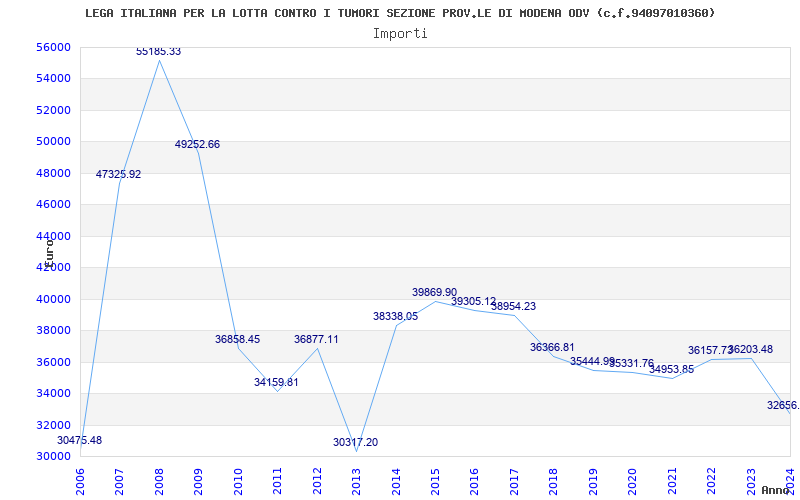Click the data label 35444.98

[x=592, y=361]
